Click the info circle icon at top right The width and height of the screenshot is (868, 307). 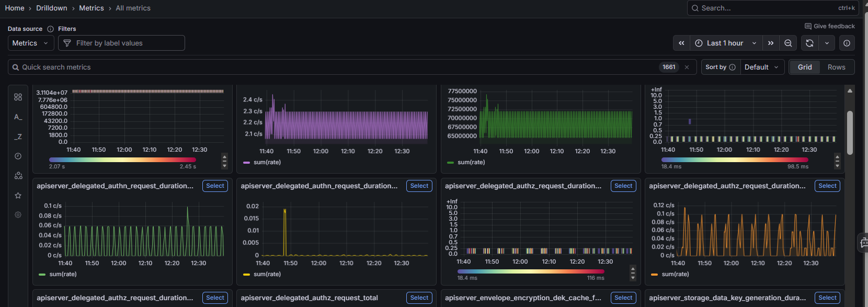coord(847,43)
